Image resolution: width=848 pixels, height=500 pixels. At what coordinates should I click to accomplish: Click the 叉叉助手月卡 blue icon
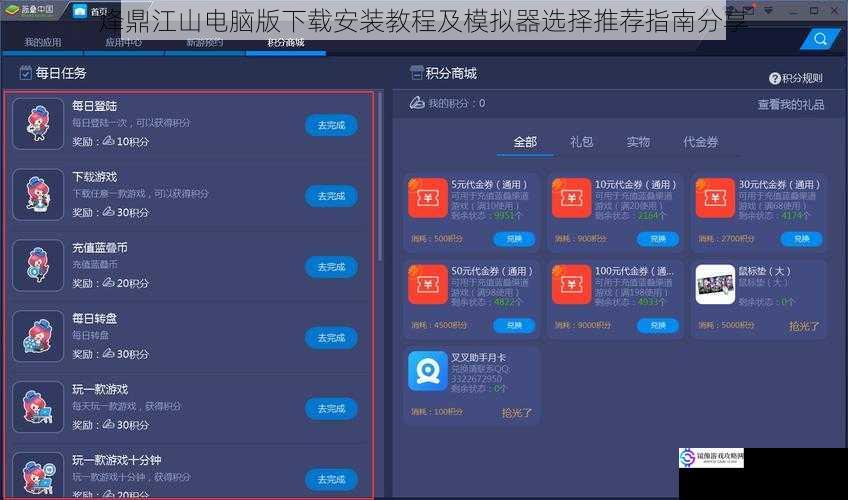(428, 371)
